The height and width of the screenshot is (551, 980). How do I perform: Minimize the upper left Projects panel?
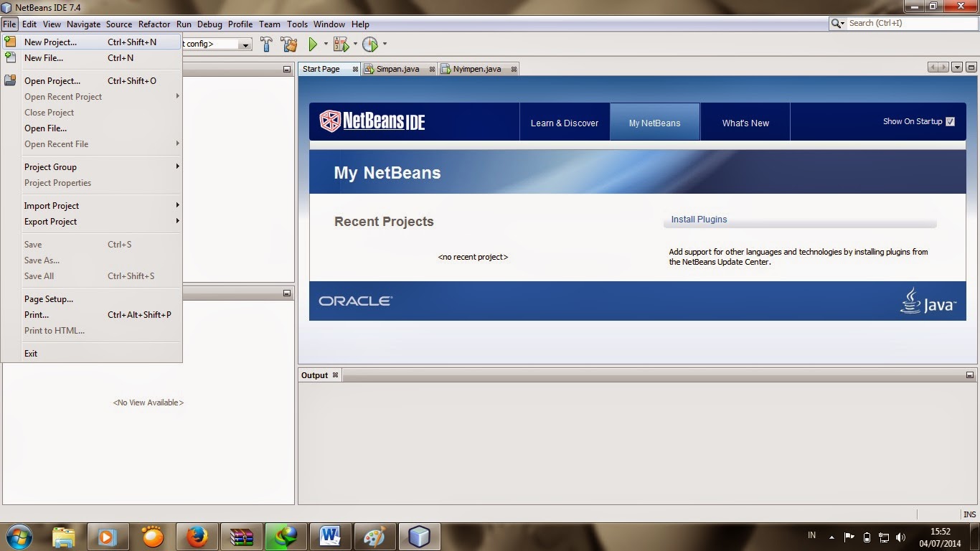[x=287, y=70]
